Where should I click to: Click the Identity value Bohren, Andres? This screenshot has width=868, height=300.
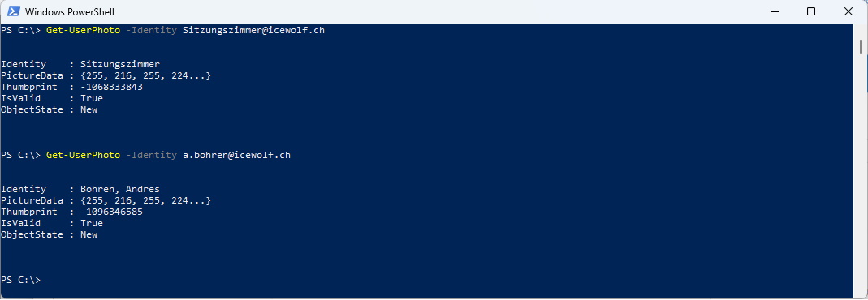tap(120, 189)
